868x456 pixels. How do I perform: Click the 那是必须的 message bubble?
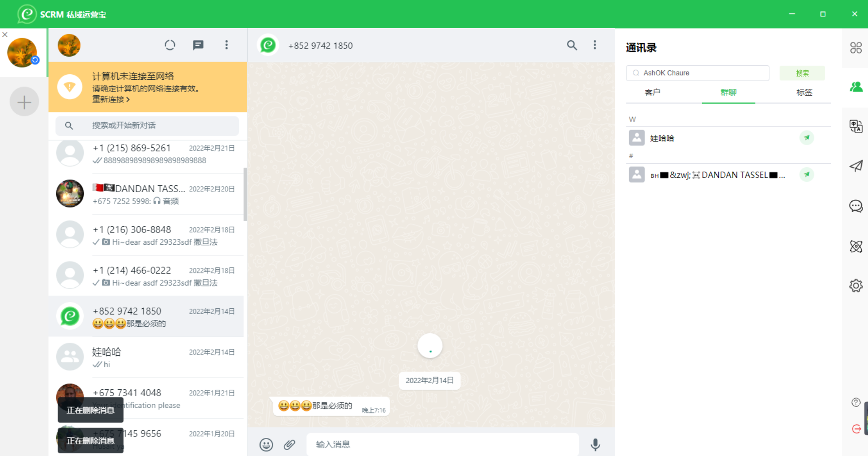point(330,406)
